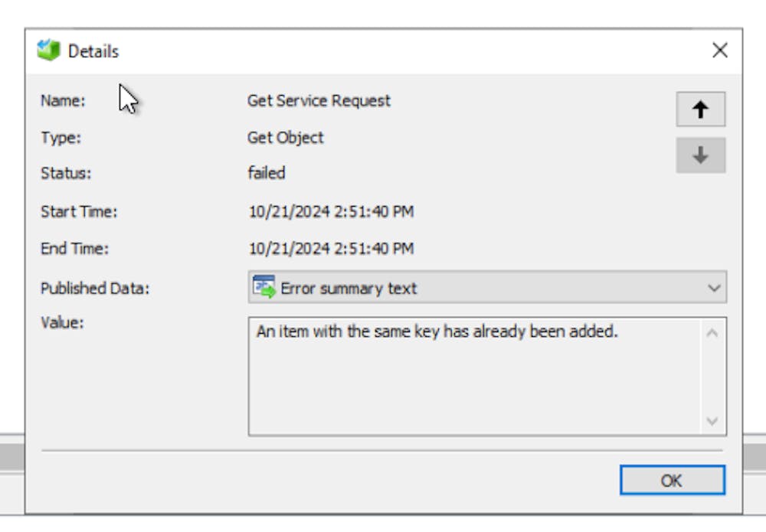Click the green Details dialog icon
The width and height of the screenshot is (766, 532).
point(47,49)
